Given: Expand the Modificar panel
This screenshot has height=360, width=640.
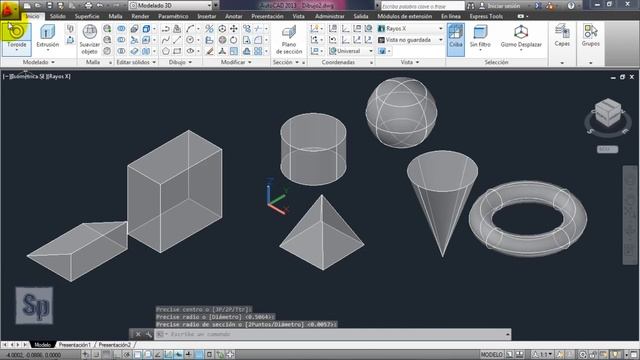Looking at the screenshot, I should [236, 62].
